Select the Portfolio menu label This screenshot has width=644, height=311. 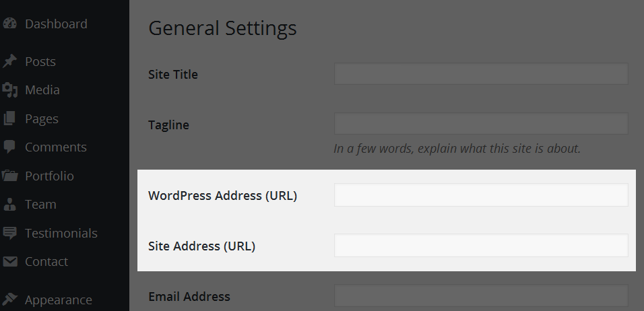(49, 176)
